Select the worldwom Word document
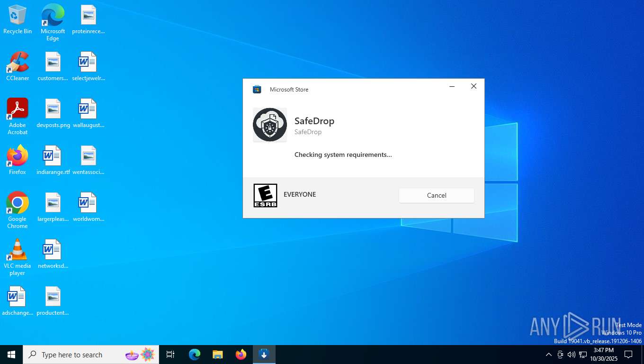 pos(88,207)
